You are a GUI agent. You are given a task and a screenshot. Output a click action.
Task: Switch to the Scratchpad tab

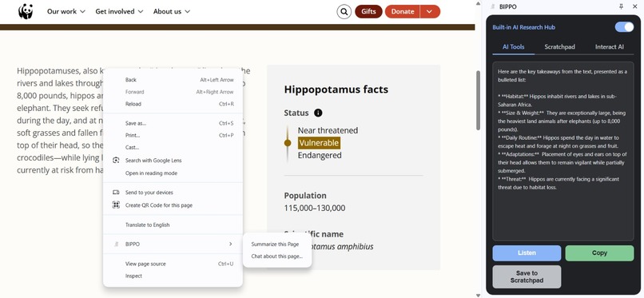559,47
